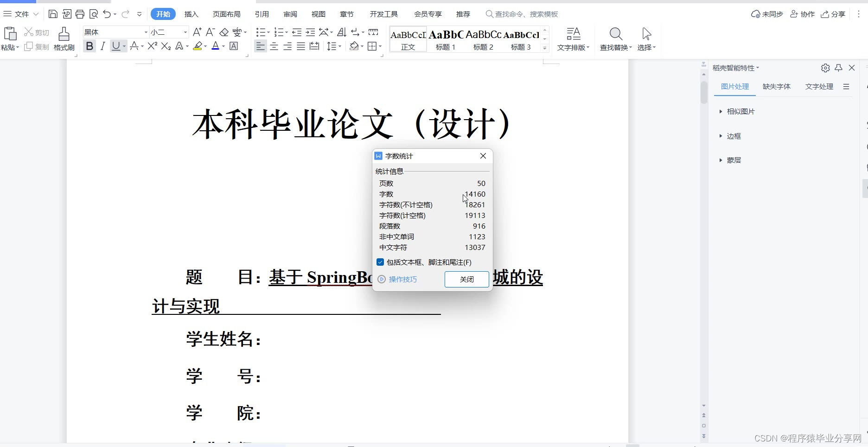The width and height of the screenshot is (868, 447).
Task: Click the search command box 查找命令
Action: click(522, 14)
